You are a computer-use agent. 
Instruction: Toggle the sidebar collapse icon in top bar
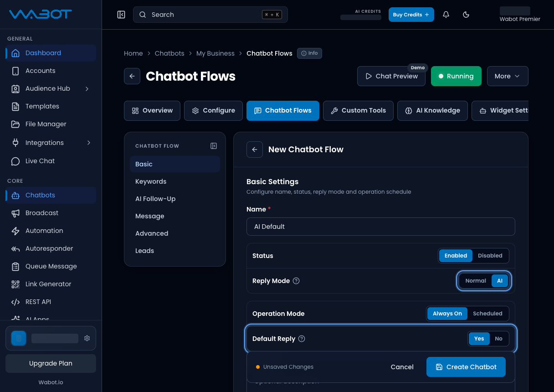click(121, 15)
